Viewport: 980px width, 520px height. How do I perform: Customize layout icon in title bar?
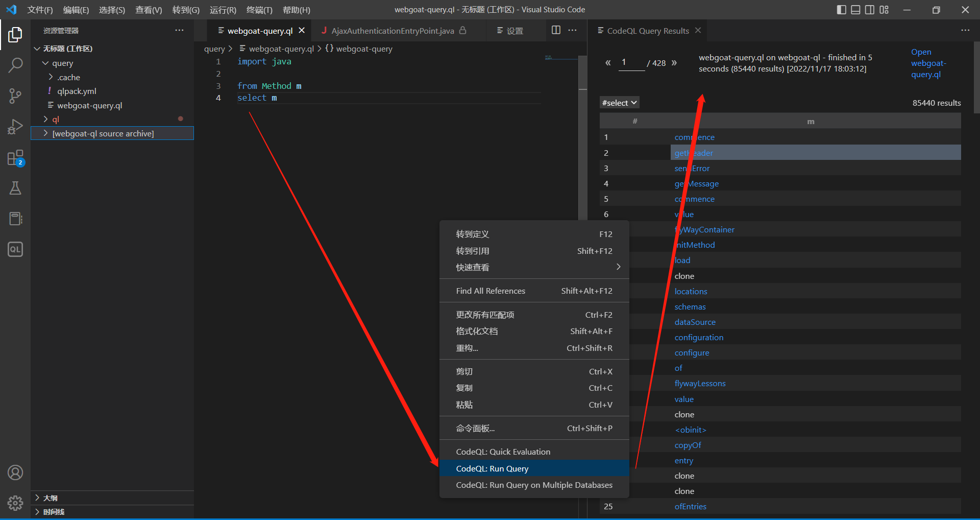point(884,10)
